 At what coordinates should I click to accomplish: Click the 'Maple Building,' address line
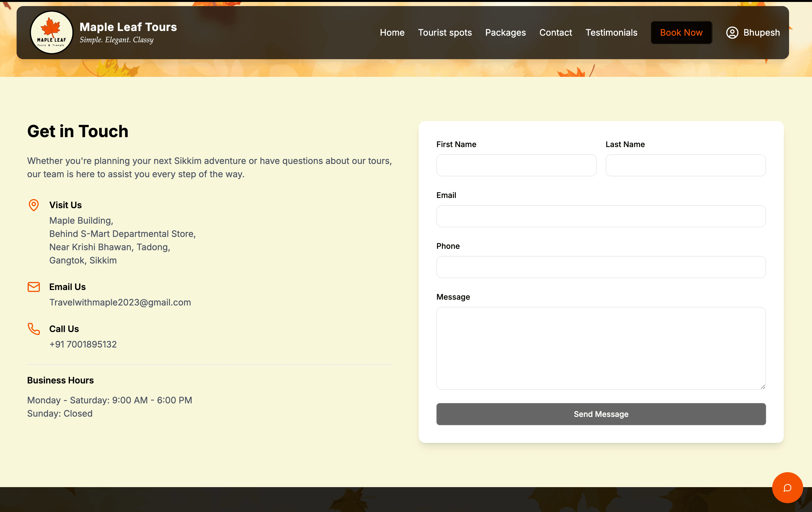tap(81, 220)
